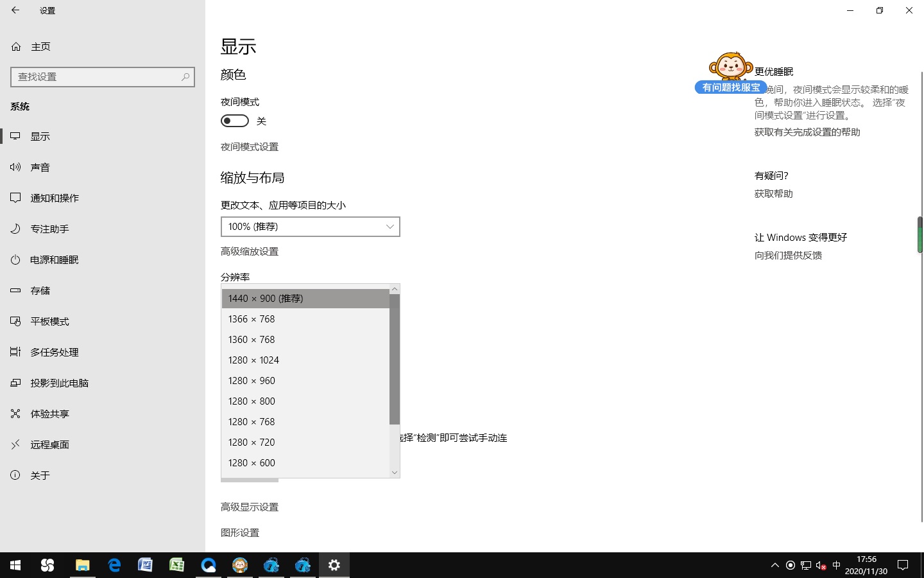Click 获取帮助 link

tap(774, 194)
